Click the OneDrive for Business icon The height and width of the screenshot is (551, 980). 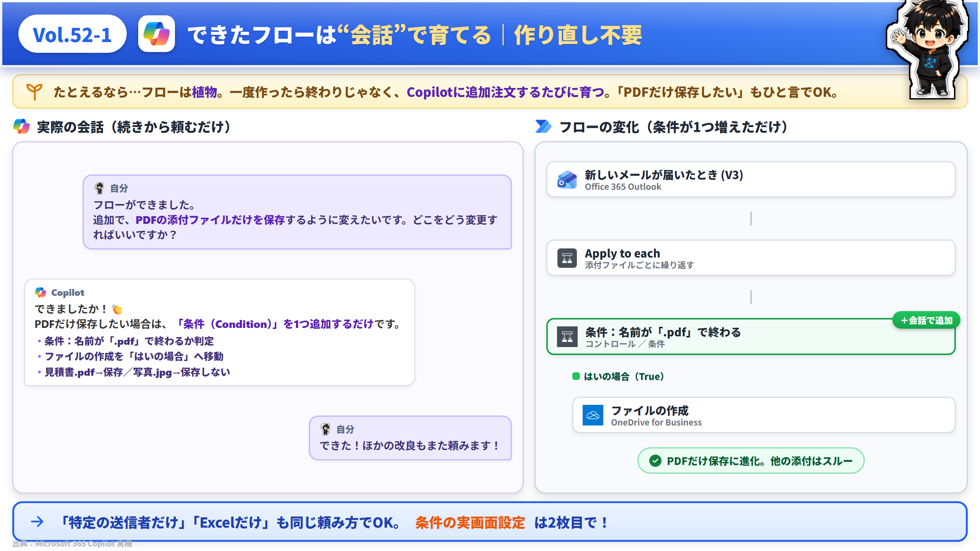(x=593, y=415)
